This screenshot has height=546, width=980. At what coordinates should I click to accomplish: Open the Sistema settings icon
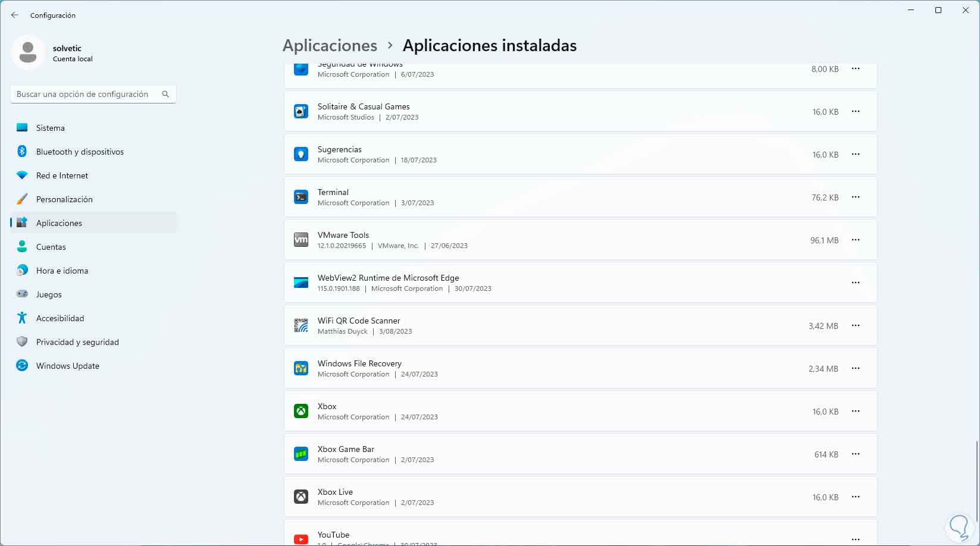22,128
